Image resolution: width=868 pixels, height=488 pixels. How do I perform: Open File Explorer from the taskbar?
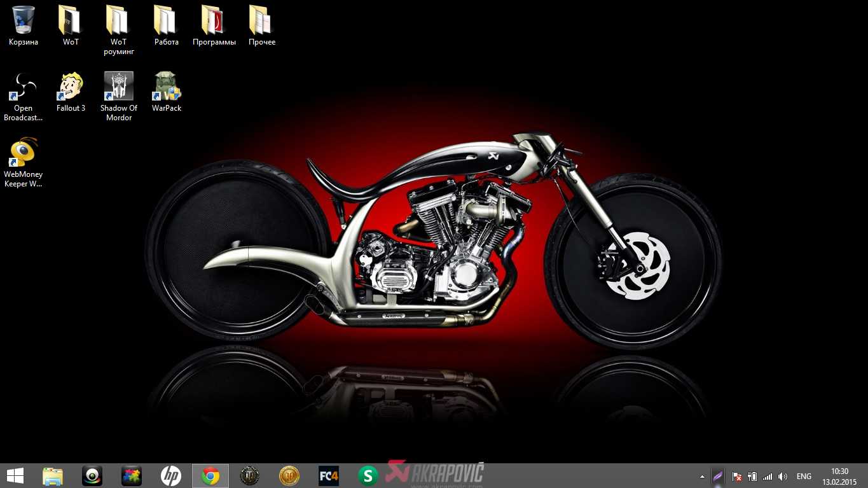(53, 476)
